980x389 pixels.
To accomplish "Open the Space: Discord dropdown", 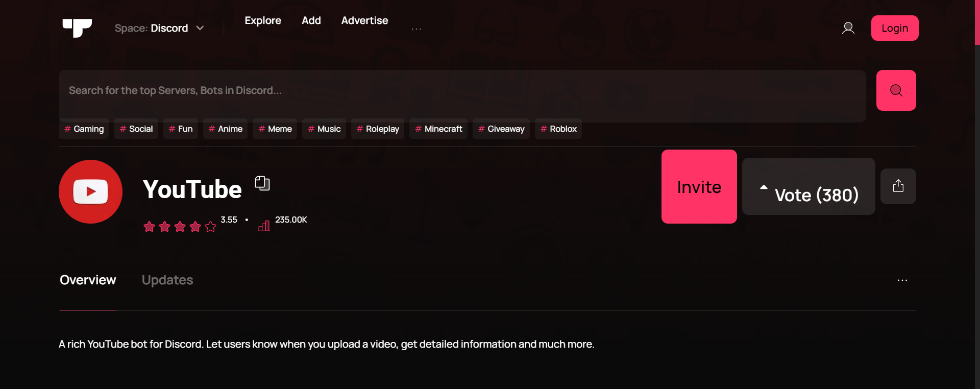I will tap(159, 28).
